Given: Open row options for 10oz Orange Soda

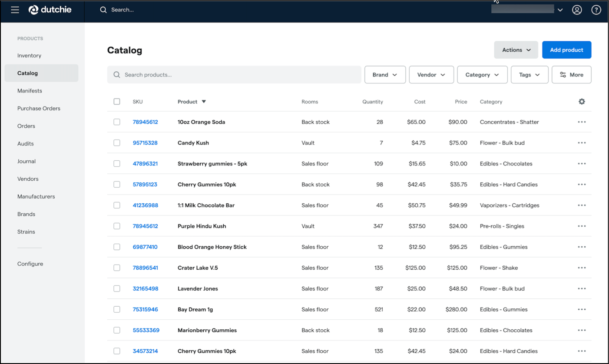Looking at the screenshot, I should click(x=582, y=122).
